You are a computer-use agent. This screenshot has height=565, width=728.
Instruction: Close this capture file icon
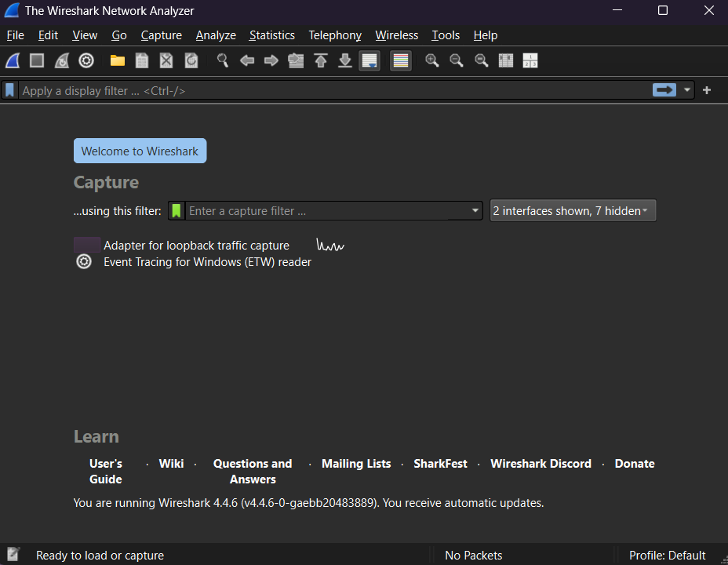click(166, 60)
